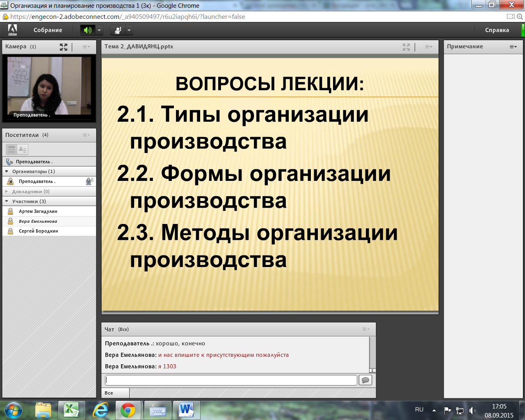Screen dimensions: 525x420
Task: Click the user icon of Сергей Бородкин
Action: tap(11, 231)
